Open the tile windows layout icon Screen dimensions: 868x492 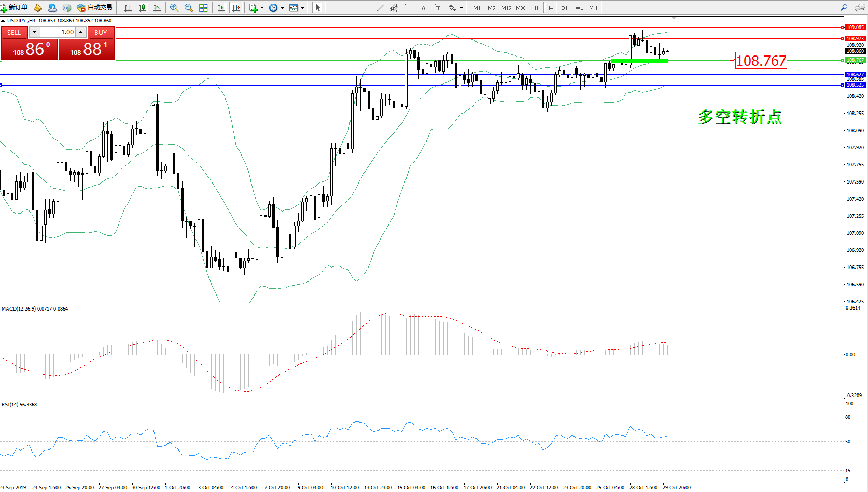point(203,8)
